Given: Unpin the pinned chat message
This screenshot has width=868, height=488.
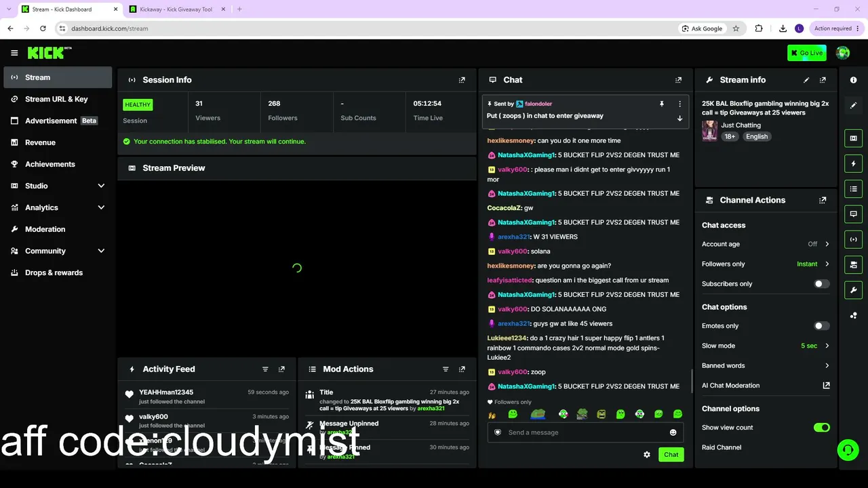Looking at the screenshot, I should 661,104.
